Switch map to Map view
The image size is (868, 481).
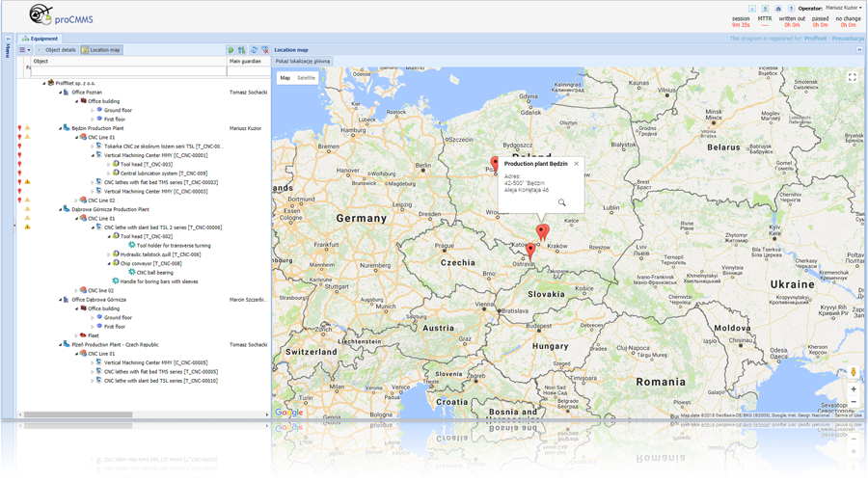pyautogui.click(x=285, y=78)
